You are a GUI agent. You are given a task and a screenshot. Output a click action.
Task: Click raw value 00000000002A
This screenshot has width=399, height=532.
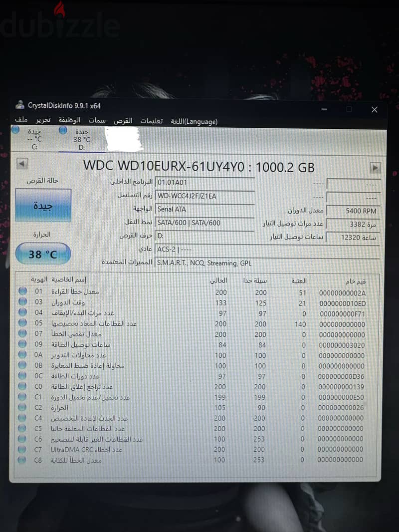click(x=342, y=293)
